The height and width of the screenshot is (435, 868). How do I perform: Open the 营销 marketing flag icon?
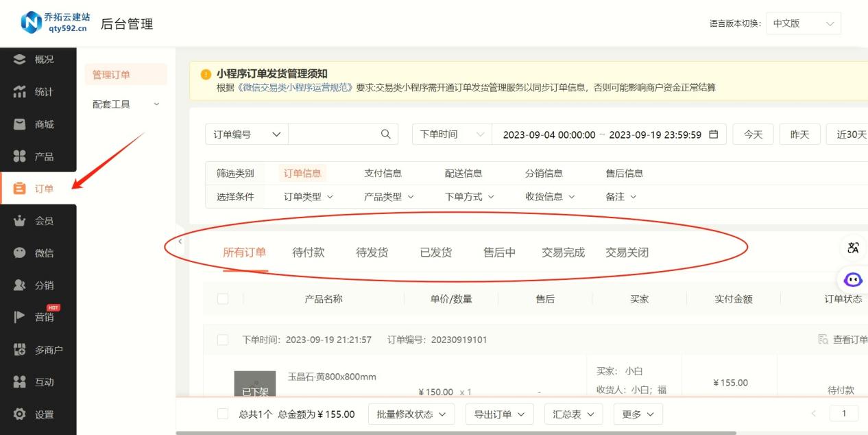click(x=20, y=317)
